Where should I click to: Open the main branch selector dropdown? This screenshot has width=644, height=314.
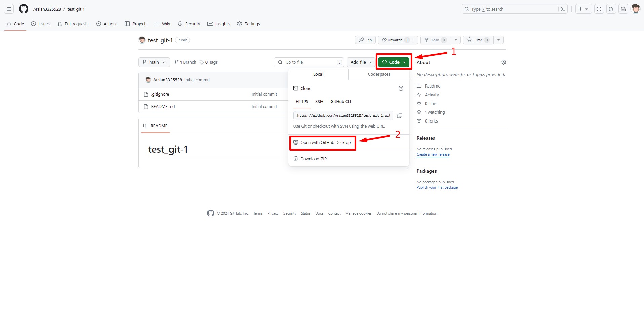click(x=154, y=62)
